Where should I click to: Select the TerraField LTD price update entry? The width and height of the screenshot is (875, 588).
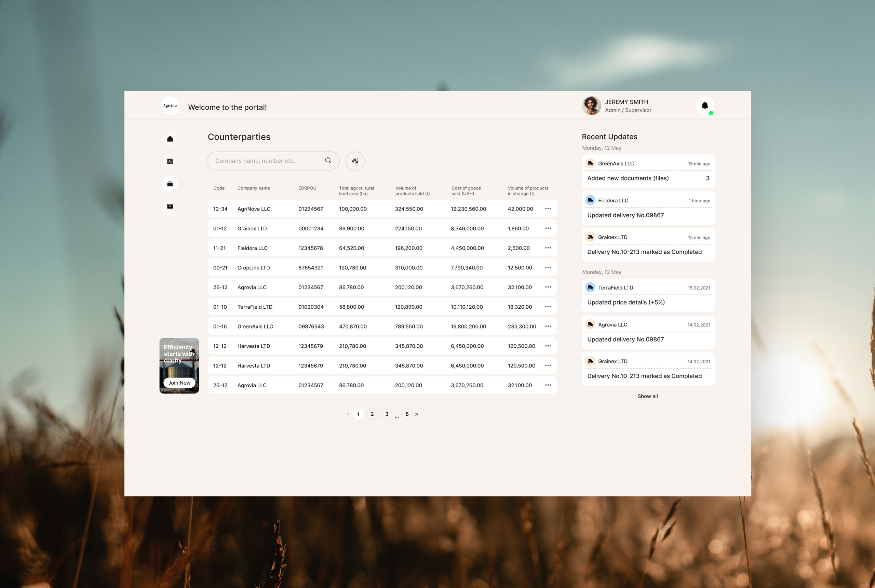click(x=648, y=295)
